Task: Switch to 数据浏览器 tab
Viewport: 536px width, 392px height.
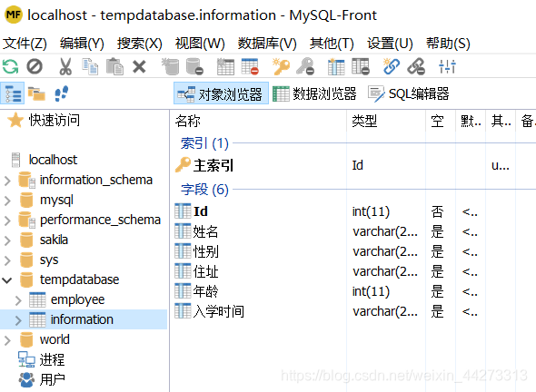Action: point(314,93)
